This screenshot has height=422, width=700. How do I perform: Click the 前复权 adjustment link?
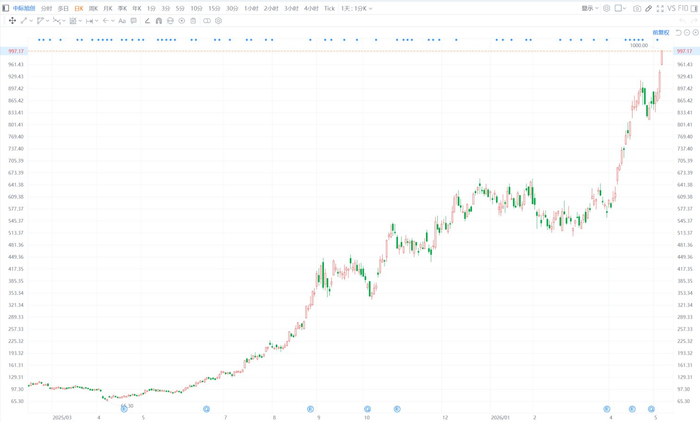click(661, 33)
